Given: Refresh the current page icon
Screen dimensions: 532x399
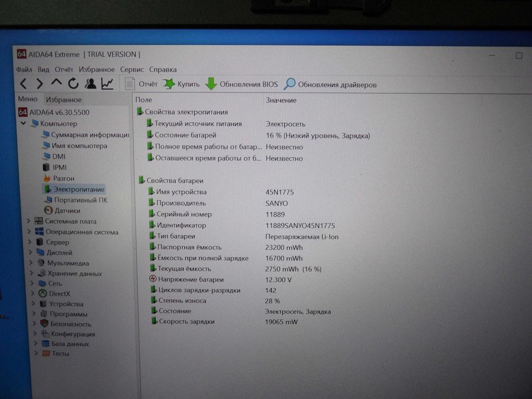Looking at the screenshot, I should point(74,83).
